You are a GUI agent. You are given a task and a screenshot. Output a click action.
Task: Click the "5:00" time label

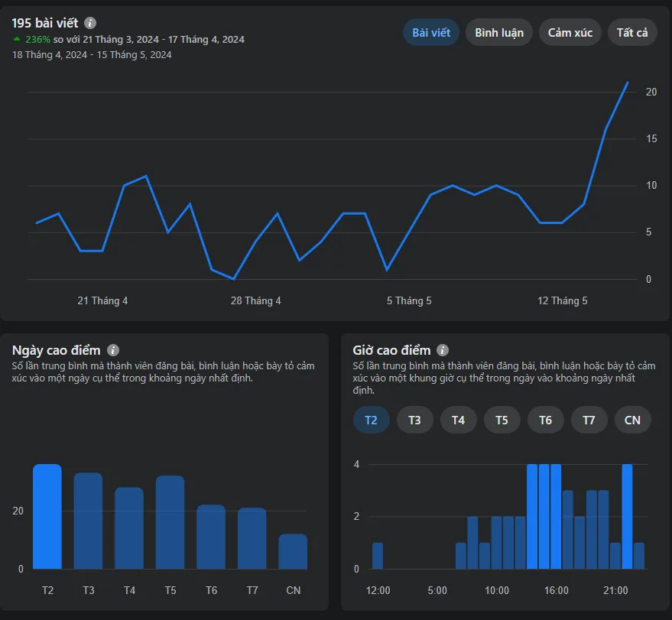point(437,590)
